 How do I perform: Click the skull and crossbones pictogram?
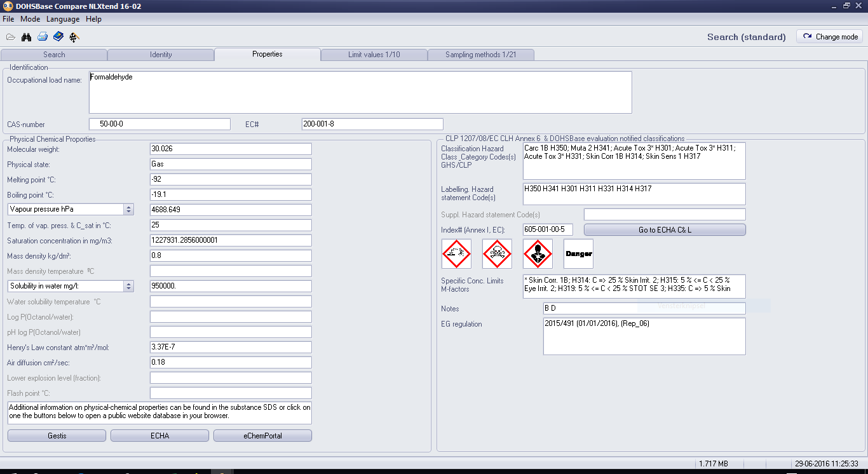point(497,254)
